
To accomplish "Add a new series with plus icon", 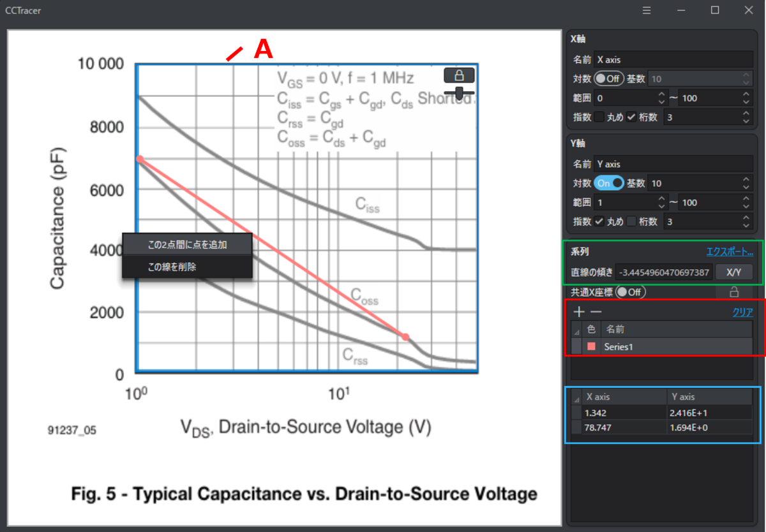I will (x=579, y=312).
